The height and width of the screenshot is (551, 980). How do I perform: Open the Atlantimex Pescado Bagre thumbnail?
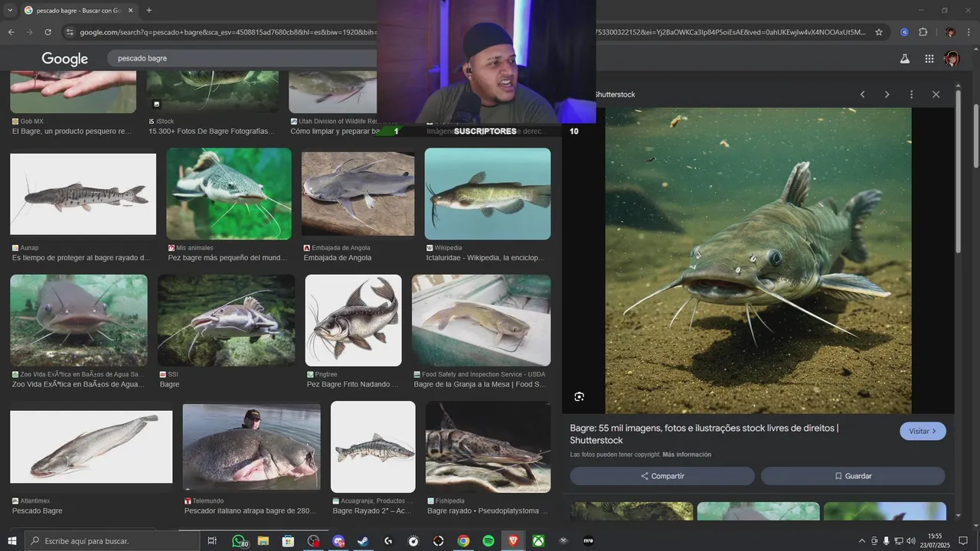click(91, 447)
